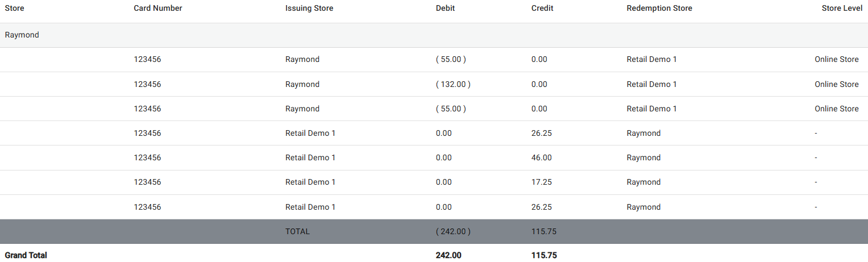Select the Credit column header

coord(542,9)
